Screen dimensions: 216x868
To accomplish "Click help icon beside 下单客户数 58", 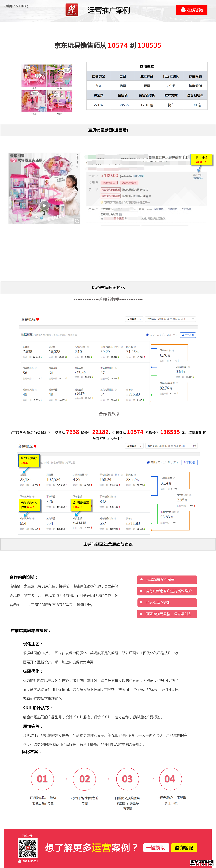I will click(x=36, y=368).
